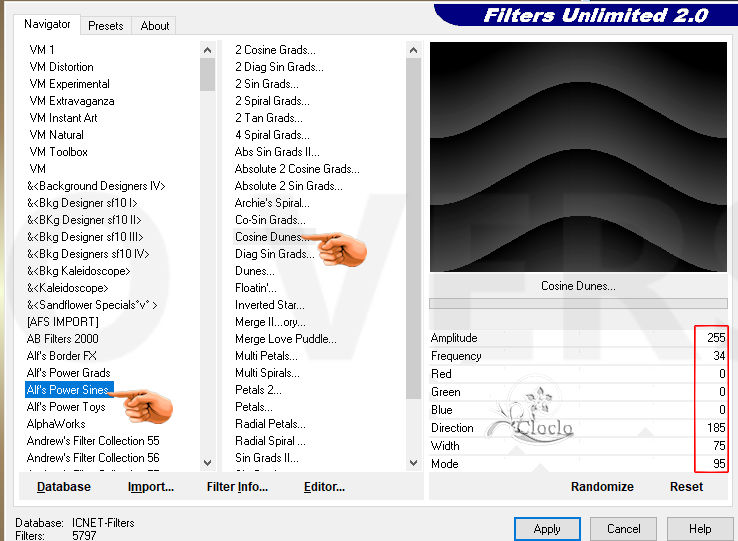Open Help for the filter dialog
This screenshot has width=738, height=541.
[700, 529]
